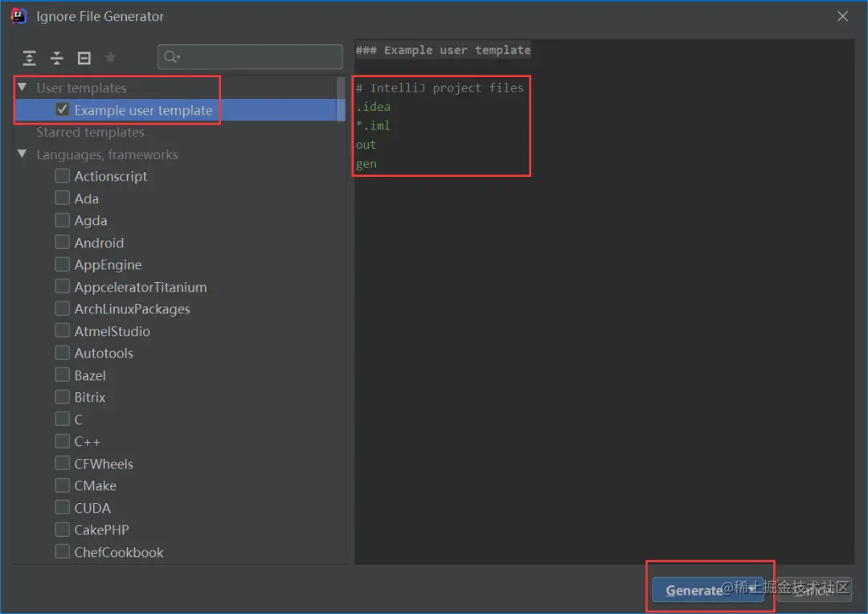Viewport: 868px width, 614px height.
Task: Click the template list scrollbar
Action: point(341,99)
